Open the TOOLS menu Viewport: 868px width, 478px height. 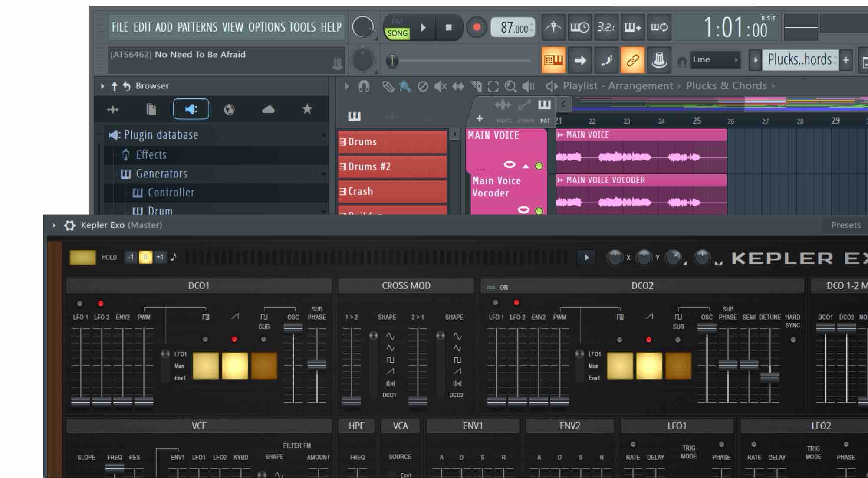pos(302,27)
